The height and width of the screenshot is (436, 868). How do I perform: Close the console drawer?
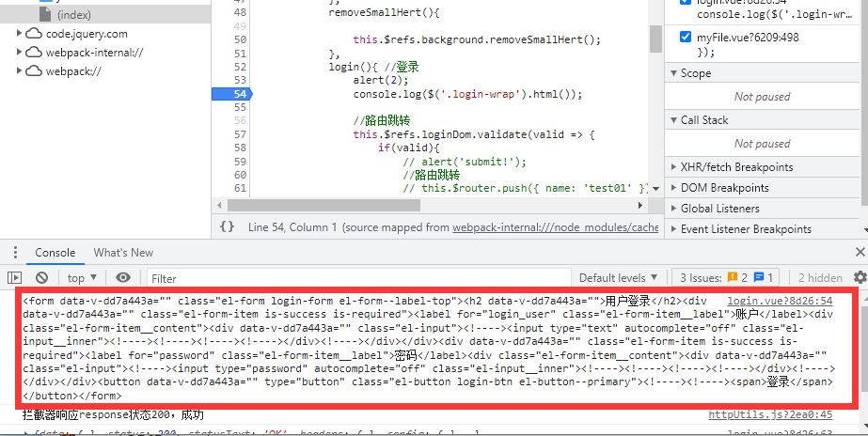[860, 253]
